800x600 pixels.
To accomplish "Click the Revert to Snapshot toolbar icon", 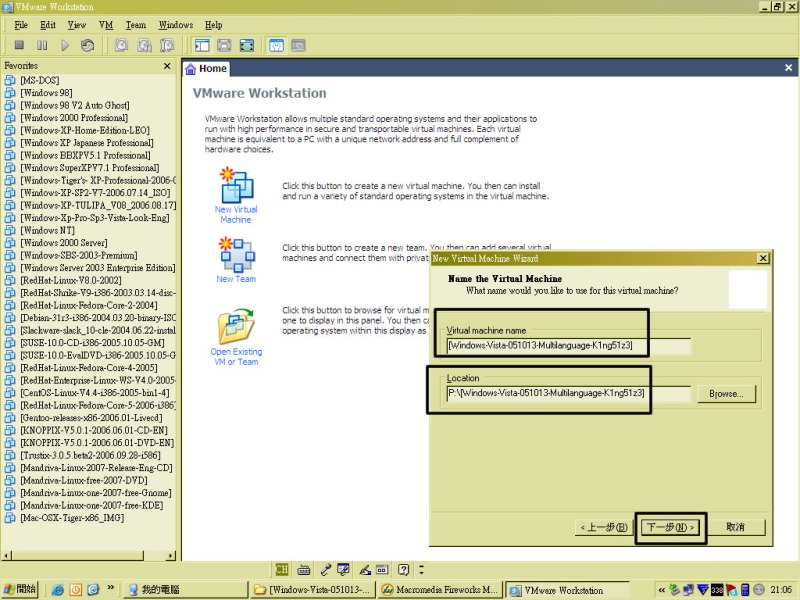I will (144, 45).
